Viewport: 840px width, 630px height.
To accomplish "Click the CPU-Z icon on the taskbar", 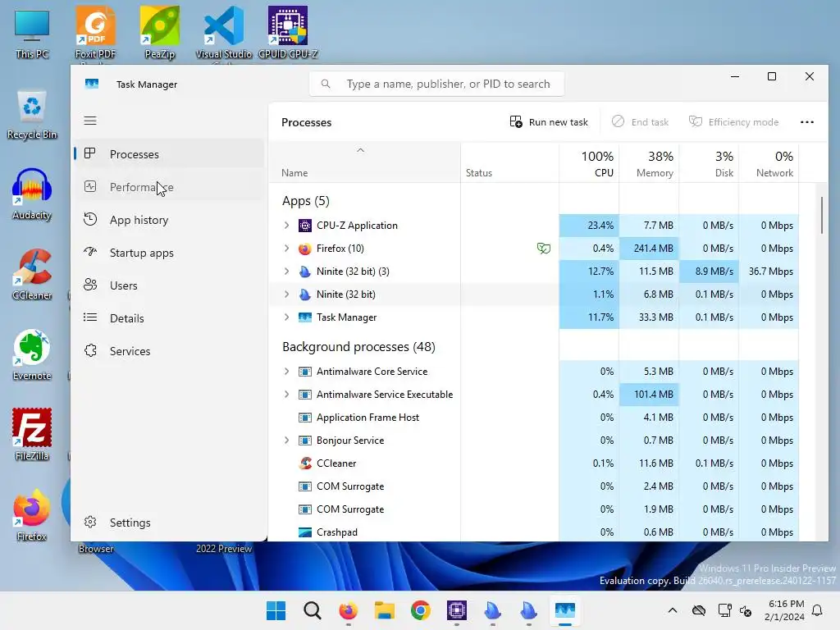I will pos(456,610).
